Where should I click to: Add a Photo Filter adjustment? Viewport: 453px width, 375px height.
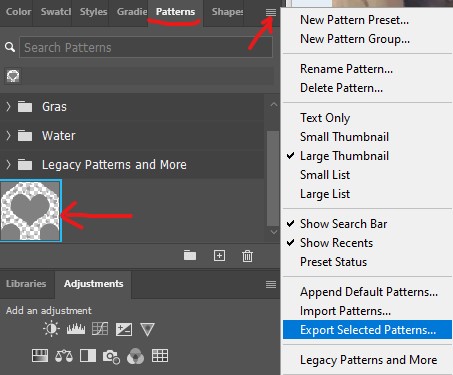click(x=111, y=356)
